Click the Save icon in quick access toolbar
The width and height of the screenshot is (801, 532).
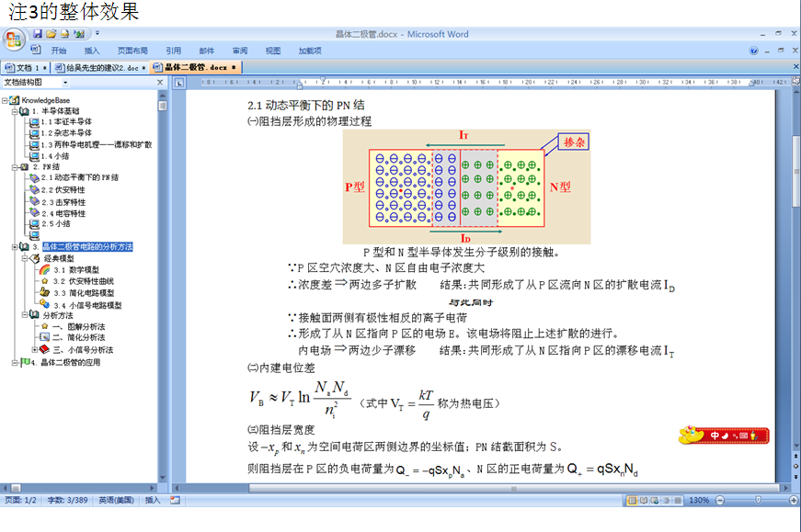(x=38, y=34)
